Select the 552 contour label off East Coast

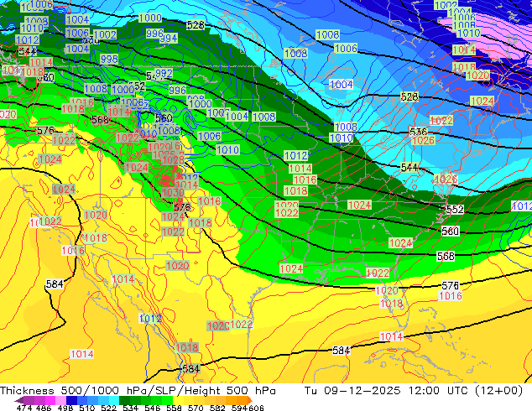click(455, 209)
